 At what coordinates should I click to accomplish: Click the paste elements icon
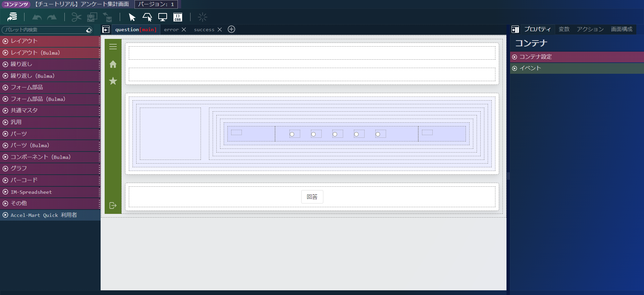(x=108, y=17)
